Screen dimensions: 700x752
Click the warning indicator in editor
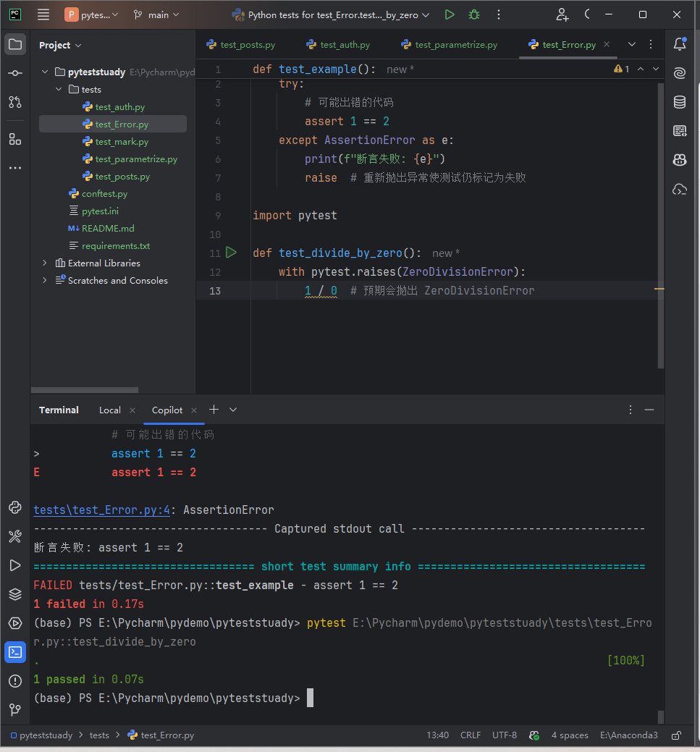(x=621, y=69)
